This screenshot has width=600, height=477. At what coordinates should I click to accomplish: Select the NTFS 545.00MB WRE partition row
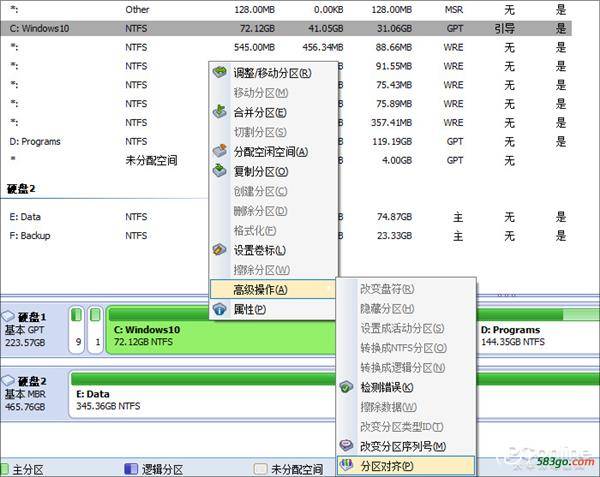tap(286, 47)
